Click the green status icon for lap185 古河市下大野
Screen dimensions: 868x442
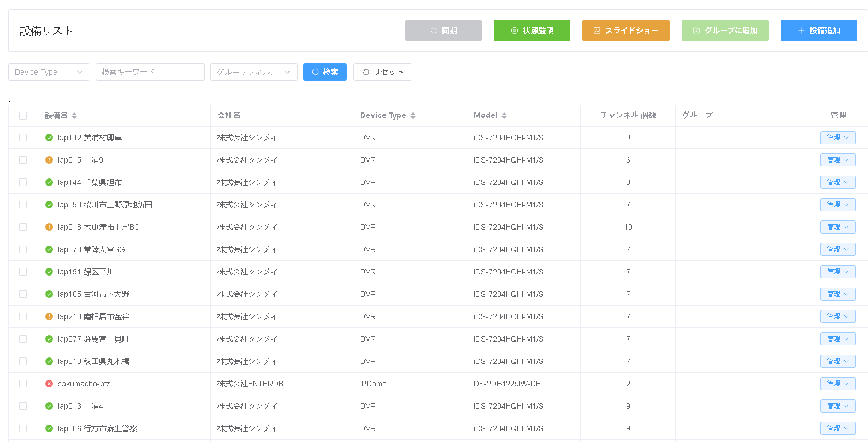pyautogui.click(x=49, y=294)
